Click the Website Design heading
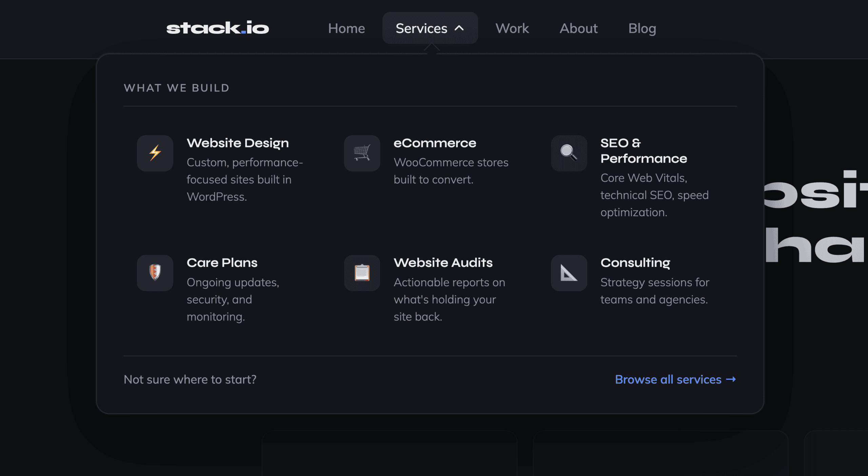Viewport: 868px width, 476px height. [x=238, y=143]
